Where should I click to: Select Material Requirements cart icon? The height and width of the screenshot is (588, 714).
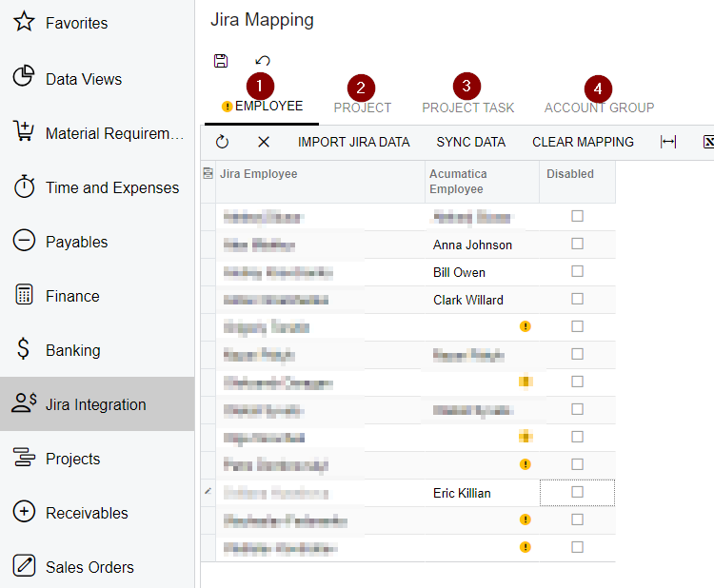click(x=24, y=130)
